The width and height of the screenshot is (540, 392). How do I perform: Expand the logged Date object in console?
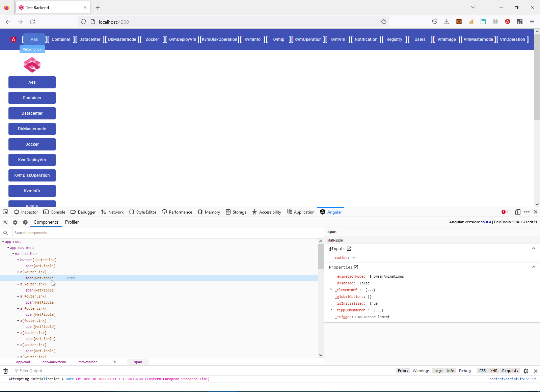pos(63,379)
